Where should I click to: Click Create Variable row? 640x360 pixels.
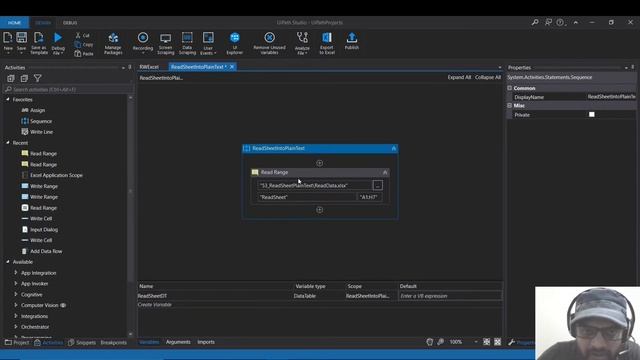click(x=154, y=304)
